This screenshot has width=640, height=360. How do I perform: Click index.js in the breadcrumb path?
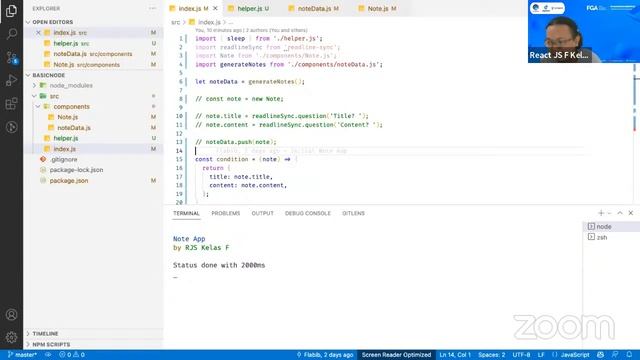[209, 22]
